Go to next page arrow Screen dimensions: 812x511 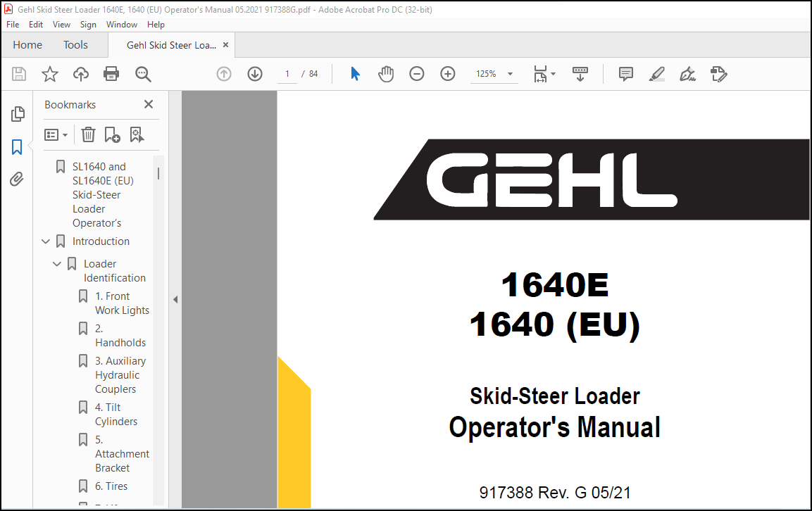click(255, 74)
